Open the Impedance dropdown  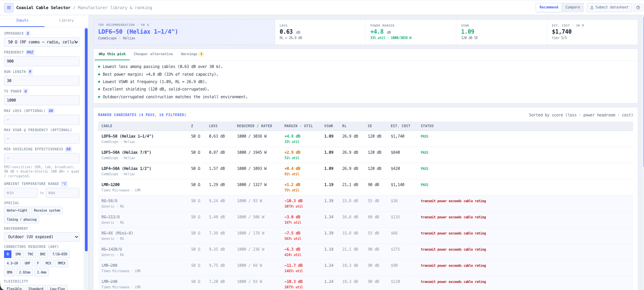coord(42,42)
